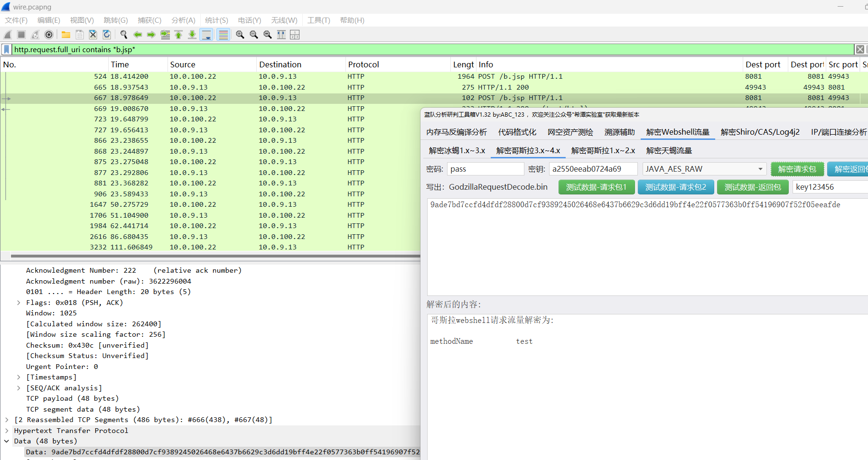This screenshot has height=460, width=868.
Task: Select packet 665 HTTP/1.1 200 row
Action: tap(434, 87)
